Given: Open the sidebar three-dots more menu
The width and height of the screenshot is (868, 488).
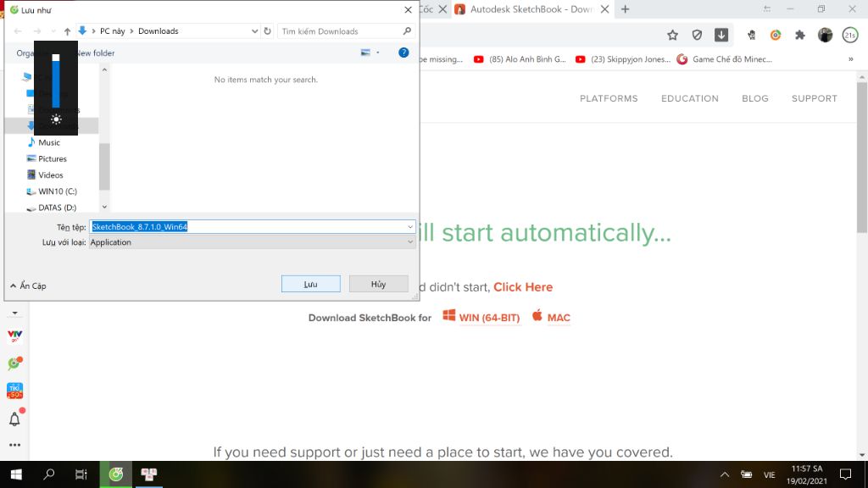Looking at the screenshot, I should [x=15, y=445].
